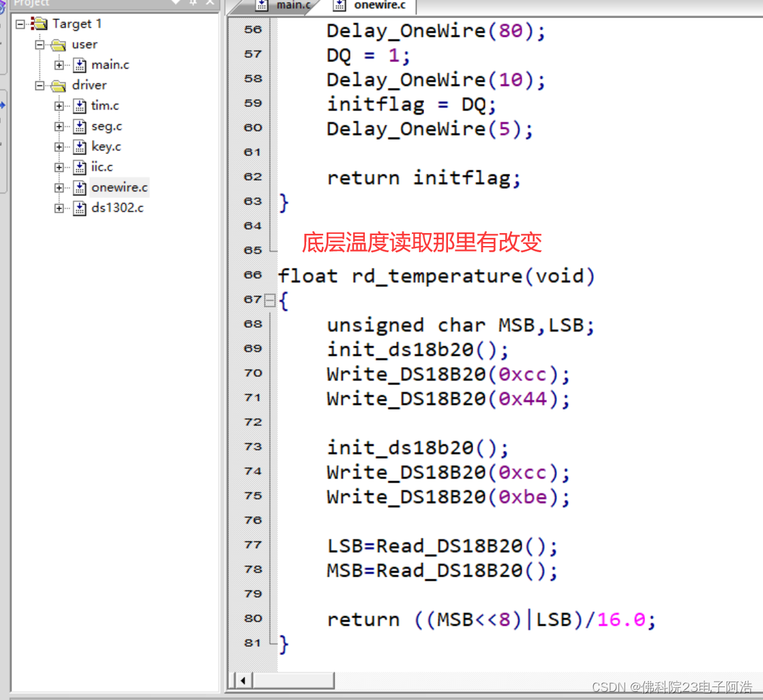
Task: Click the user folder icon
Action: pos(59,45)
